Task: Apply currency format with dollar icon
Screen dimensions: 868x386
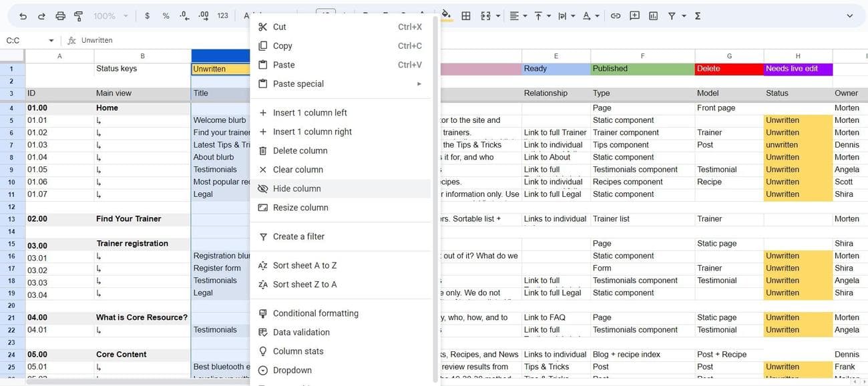Action: pyautogui.click(x=147, y=16)
